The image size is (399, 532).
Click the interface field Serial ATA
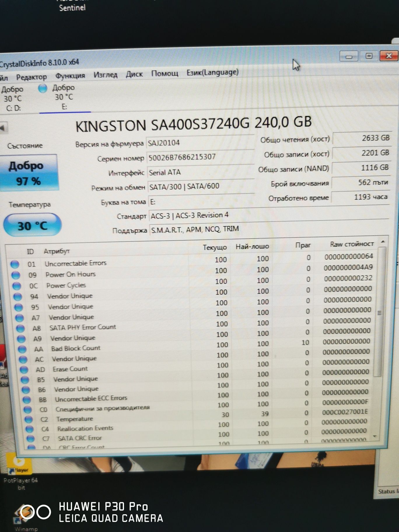[201, 172]
